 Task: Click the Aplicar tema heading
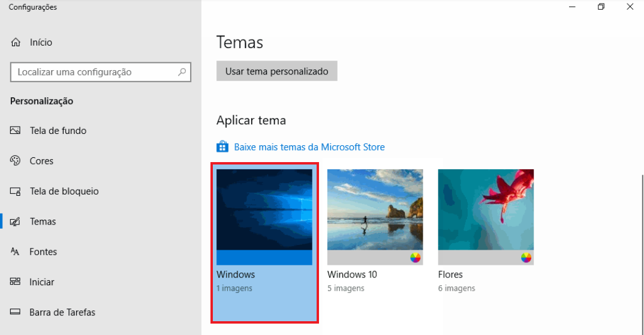coord(251,121)
